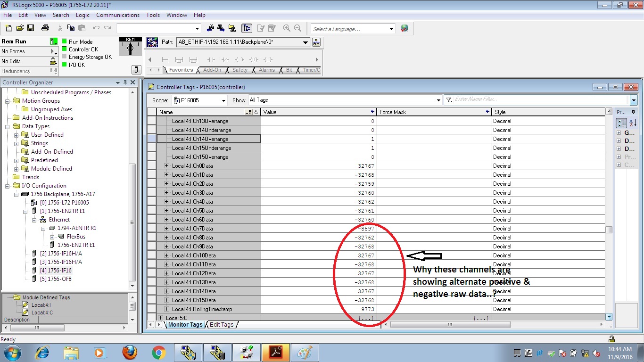Open the Show All Tags dropdown
The width and height of the screenshot is (644, 362).
point(438,100)
